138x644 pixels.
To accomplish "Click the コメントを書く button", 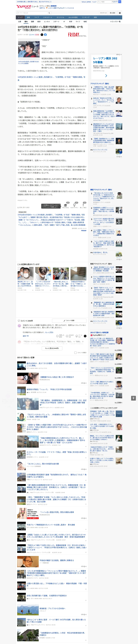I will [x=69, y=320].
